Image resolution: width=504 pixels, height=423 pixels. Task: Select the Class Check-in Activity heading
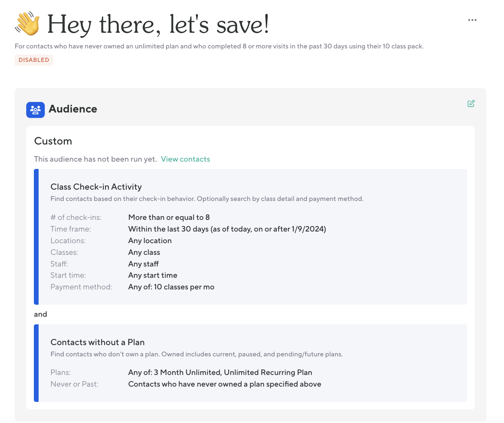[x=96, y=187]
